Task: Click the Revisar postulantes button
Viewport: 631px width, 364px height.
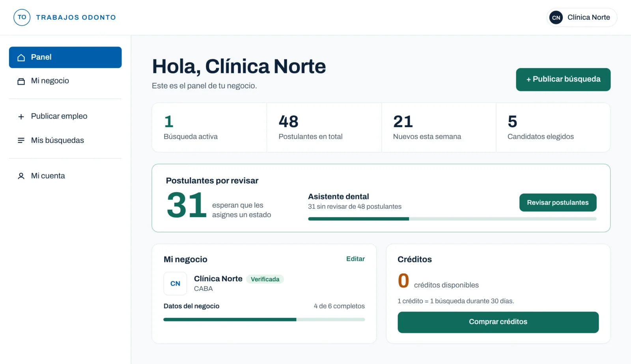Action: click(x=558, y=202)
